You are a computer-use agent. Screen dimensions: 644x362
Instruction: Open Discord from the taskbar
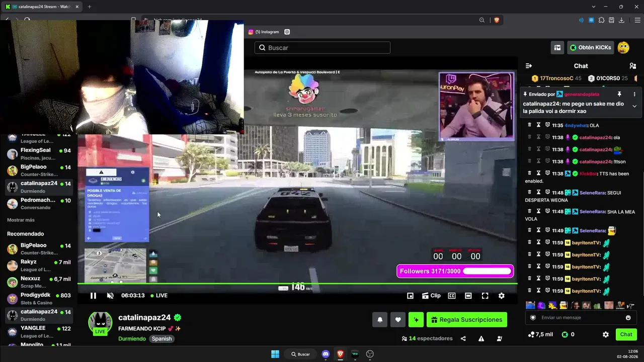coord(326,354)
